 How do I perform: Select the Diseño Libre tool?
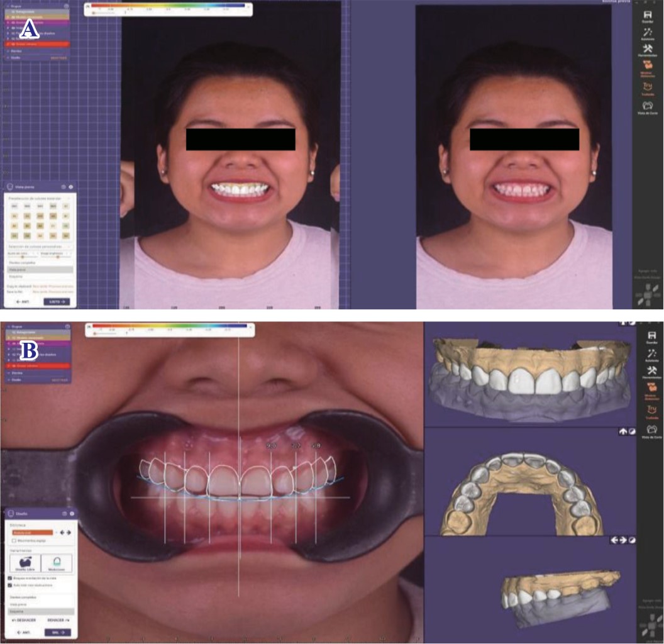(x=25, y=562)
